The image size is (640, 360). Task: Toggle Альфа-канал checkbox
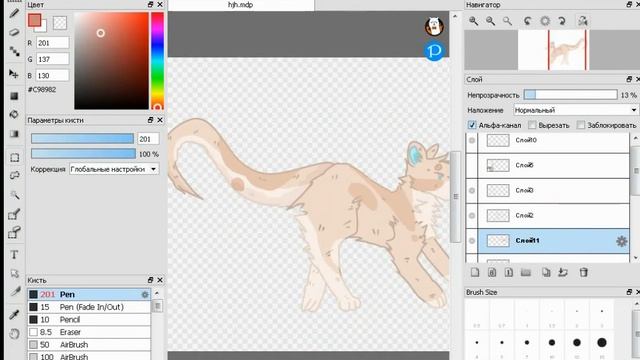[472, 125]
